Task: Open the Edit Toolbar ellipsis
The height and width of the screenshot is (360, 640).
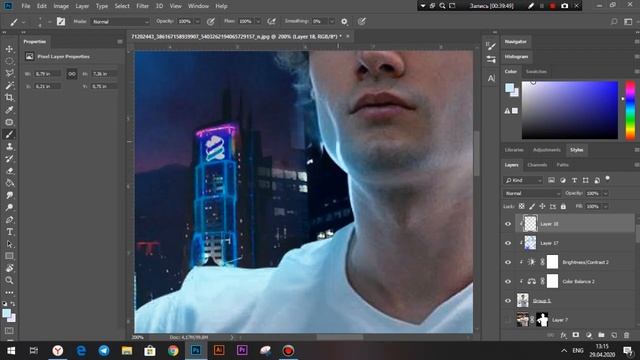Action: (x=9, y=293)
